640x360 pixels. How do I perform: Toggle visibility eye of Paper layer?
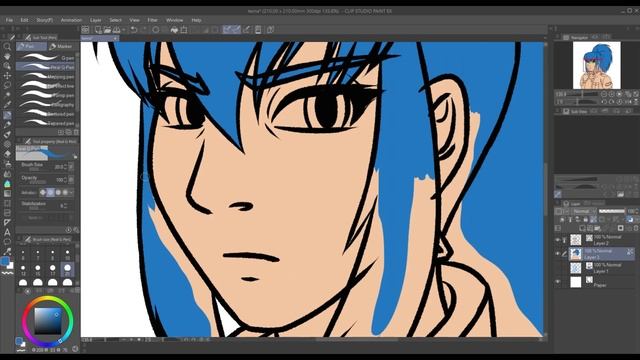coord(558,282)
